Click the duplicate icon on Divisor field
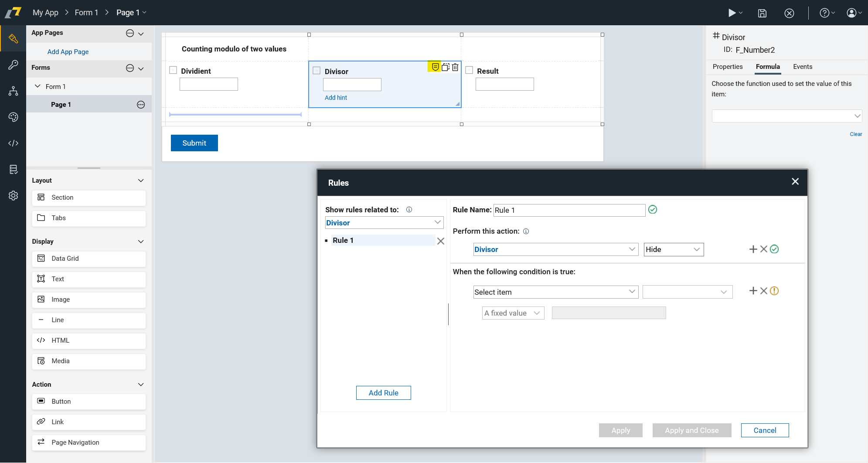This screenshot has height=463, width=868. tap(445, 67)
